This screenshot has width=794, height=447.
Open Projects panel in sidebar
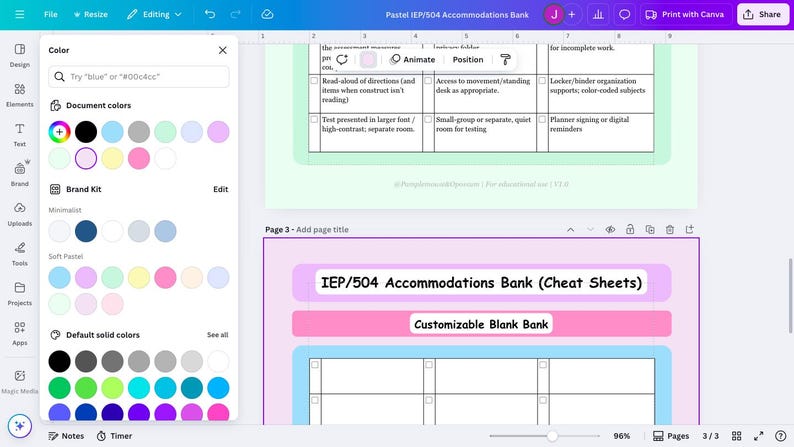20,294
